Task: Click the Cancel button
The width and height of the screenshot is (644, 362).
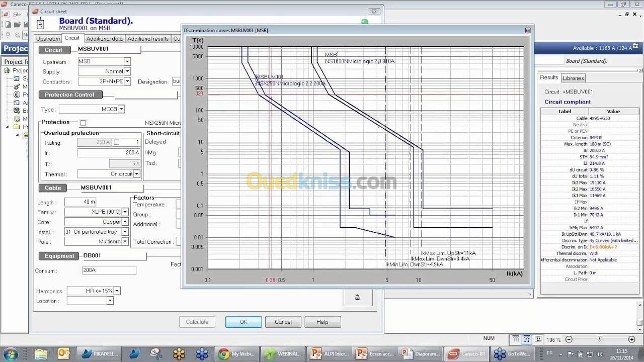Action: [283, 322]
